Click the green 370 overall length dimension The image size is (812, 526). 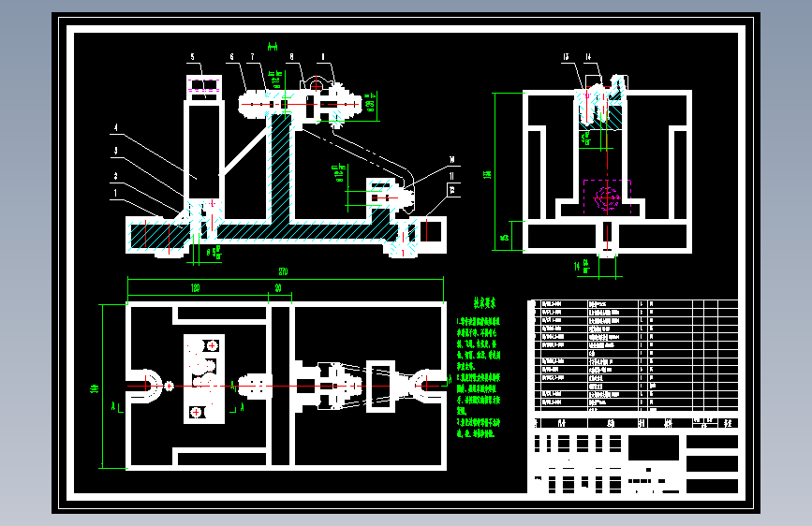pyautogui.click(x=283, y=271)
